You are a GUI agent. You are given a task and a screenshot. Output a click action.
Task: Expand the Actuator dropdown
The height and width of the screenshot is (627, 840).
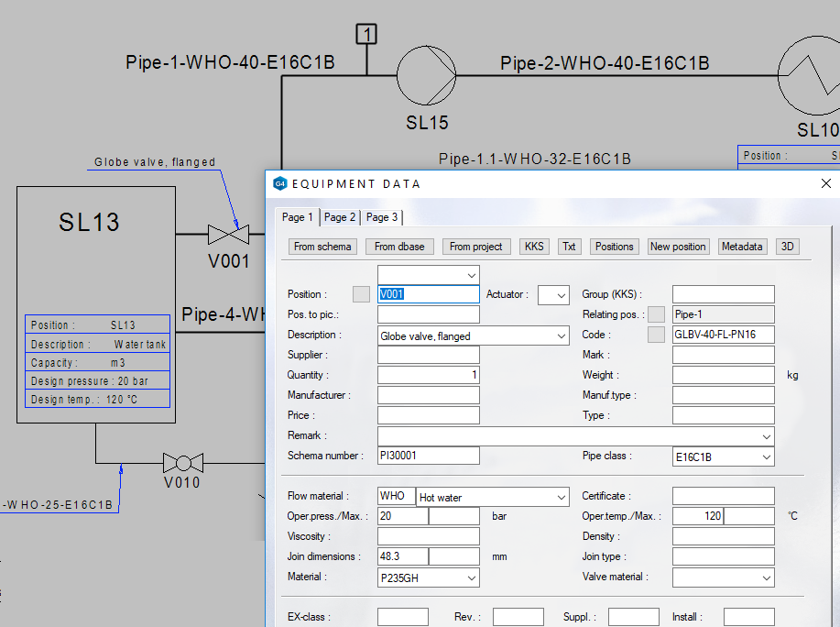click(561, 295)
